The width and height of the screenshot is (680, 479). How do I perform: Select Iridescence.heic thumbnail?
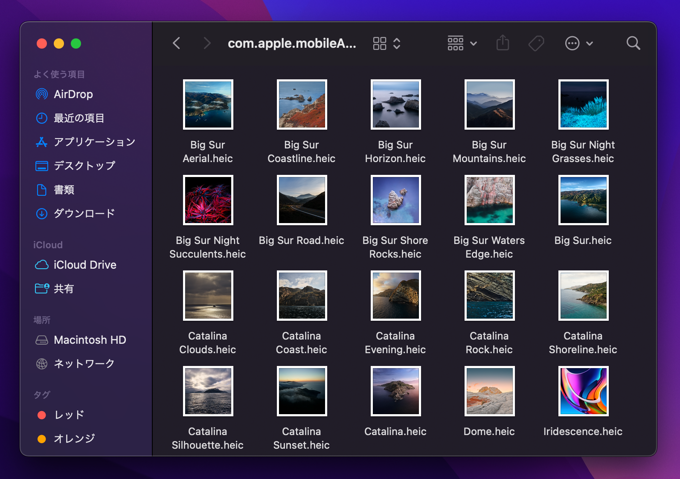(x=583, y=391)
